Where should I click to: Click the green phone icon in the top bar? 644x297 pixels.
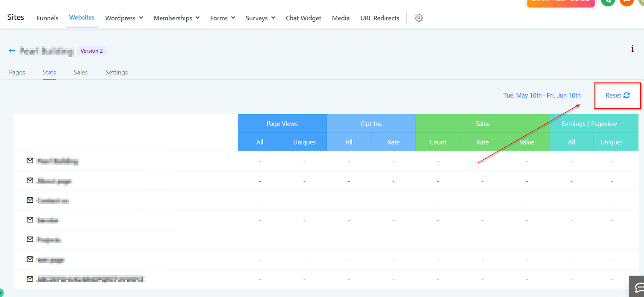tap(608, 2)
